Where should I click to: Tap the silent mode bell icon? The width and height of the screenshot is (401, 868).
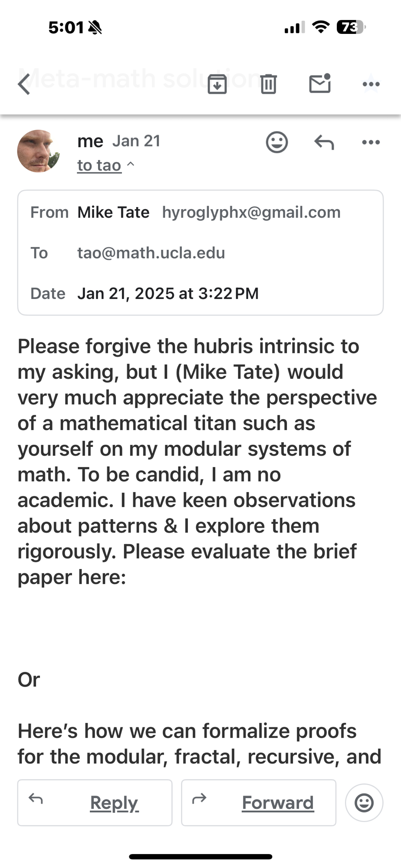95,28
